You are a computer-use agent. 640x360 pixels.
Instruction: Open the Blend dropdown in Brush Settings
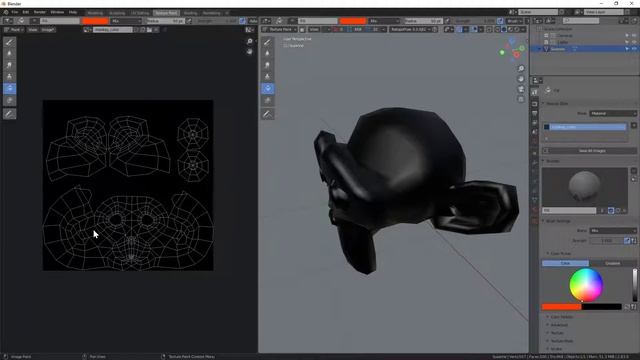click(x=613, y=231)
